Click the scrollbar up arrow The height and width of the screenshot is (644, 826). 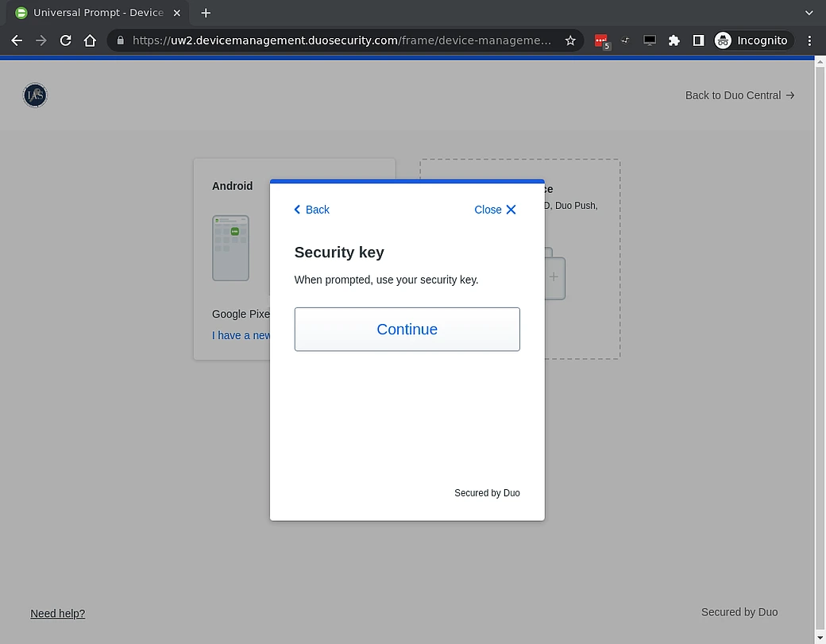coord(820,62)
